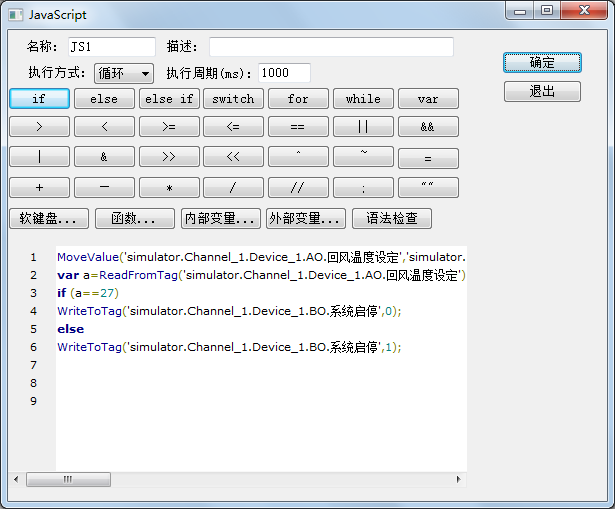
Task: Insert the multiply * operator
Action: pos(169,187)
